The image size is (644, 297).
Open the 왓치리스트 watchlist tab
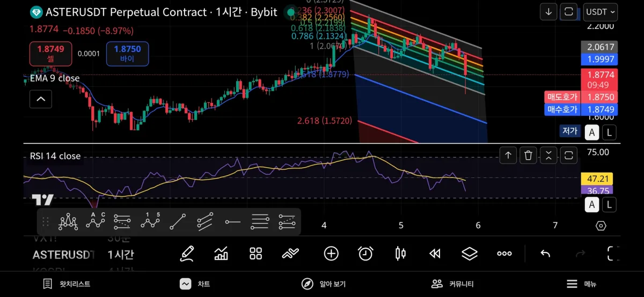67,284
